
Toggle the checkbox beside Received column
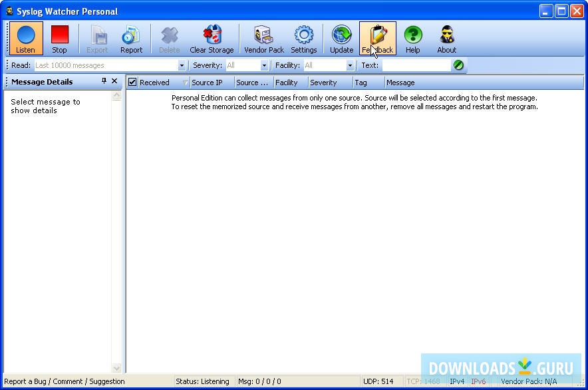[x=132, y=83]
